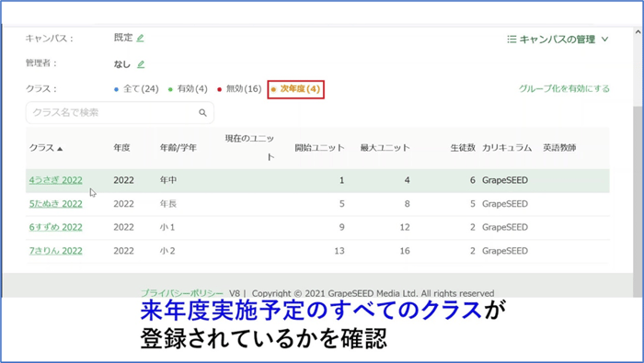Click the search magnifier icon
The width and height of the screenshot is (644, 363).
coord(202,112)
